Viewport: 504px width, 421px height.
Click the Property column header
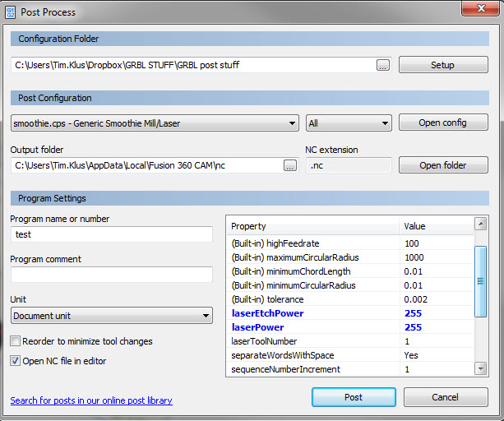pos(312,226)
